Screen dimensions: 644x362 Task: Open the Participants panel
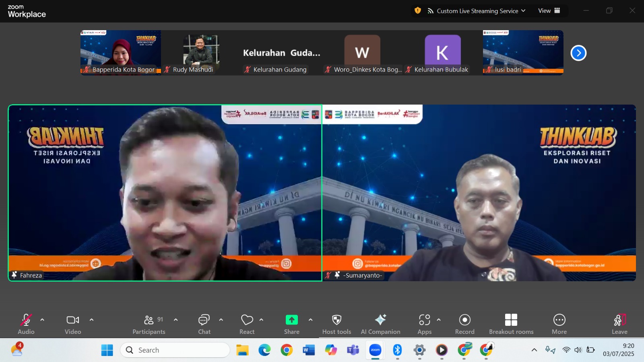149,324
